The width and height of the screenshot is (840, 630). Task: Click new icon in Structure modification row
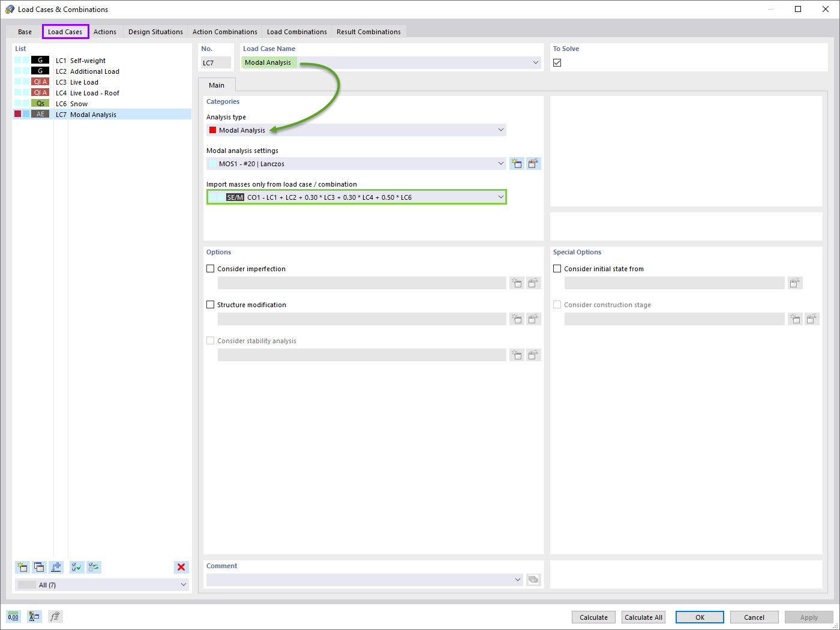tap(517, 319)
